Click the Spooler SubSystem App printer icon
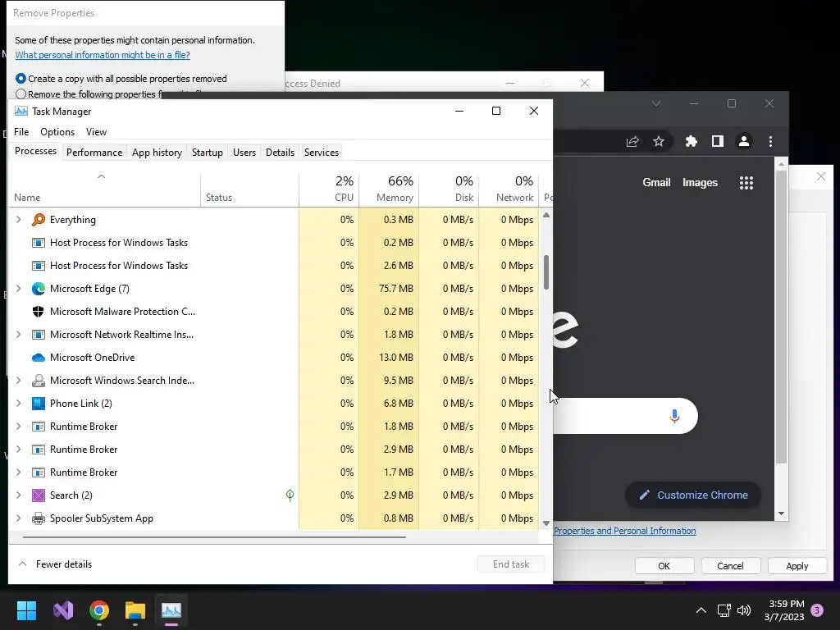This screenshot has width=840, height=630. click(x=38, y=518)
